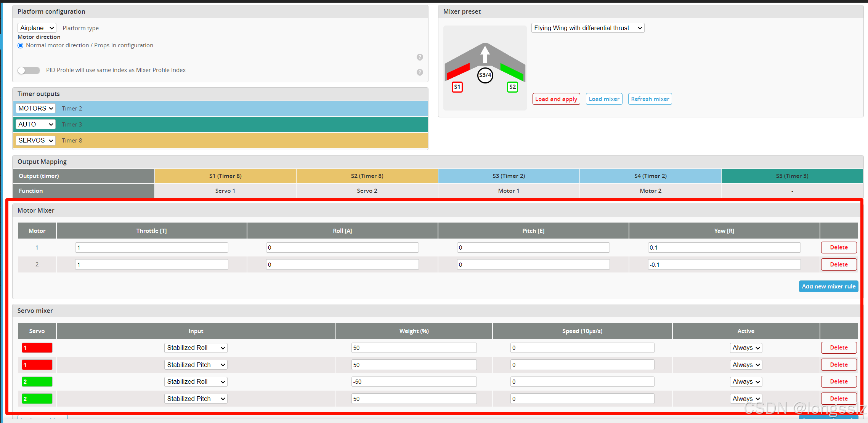Open Timer 3 AUTO output dropdown
Image resolution: width=868 pixels, height=423 pixels.
(35, 125)
